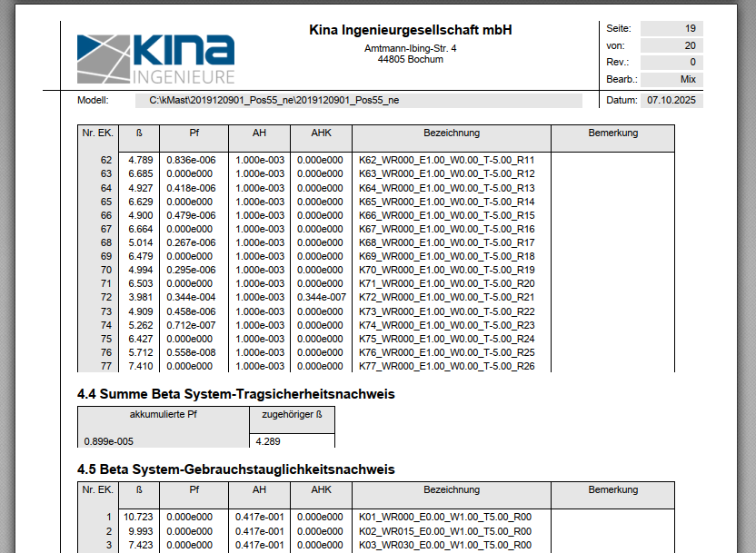
Task: Click the akkumulierte Pf header cell
Action: [163, 415]
